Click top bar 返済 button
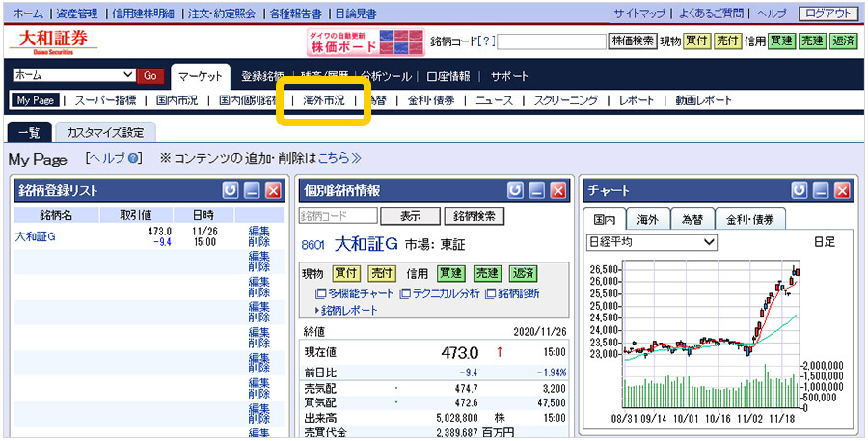The height and width of the screenshot is (441, 868). (x=843, y=41)
